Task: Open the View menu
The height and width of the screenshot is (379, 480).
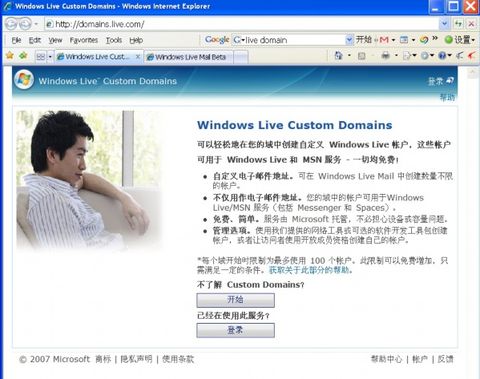Action: [x=55, y=40]
